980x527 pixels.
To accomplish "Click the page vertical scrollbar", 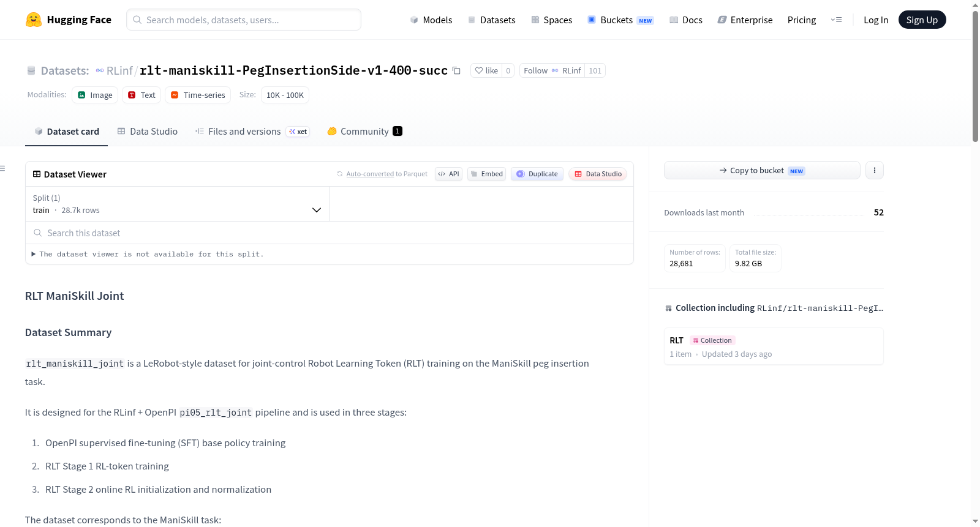I will (x=975, y=77).
